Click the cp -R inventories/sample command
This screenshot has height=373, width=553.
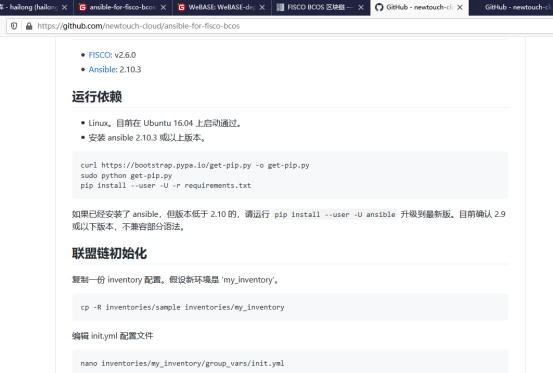[x=182, y=307]
